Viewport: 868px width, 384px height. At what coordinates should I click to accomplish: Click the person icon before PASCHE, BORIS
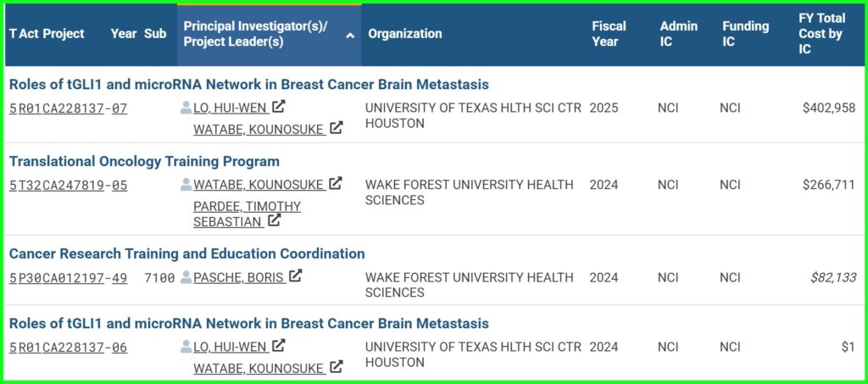pos(186,276)
